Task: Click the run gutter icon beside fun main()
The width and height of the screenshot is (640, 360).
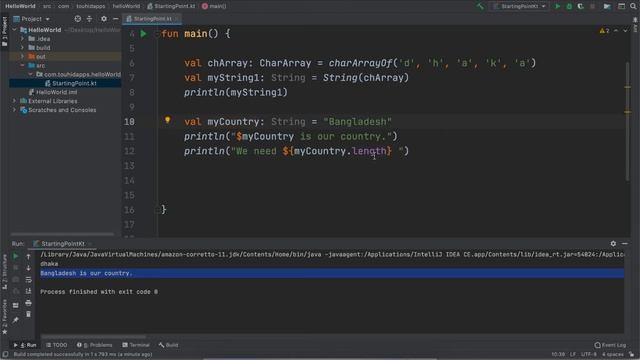Action: (143, 34)
